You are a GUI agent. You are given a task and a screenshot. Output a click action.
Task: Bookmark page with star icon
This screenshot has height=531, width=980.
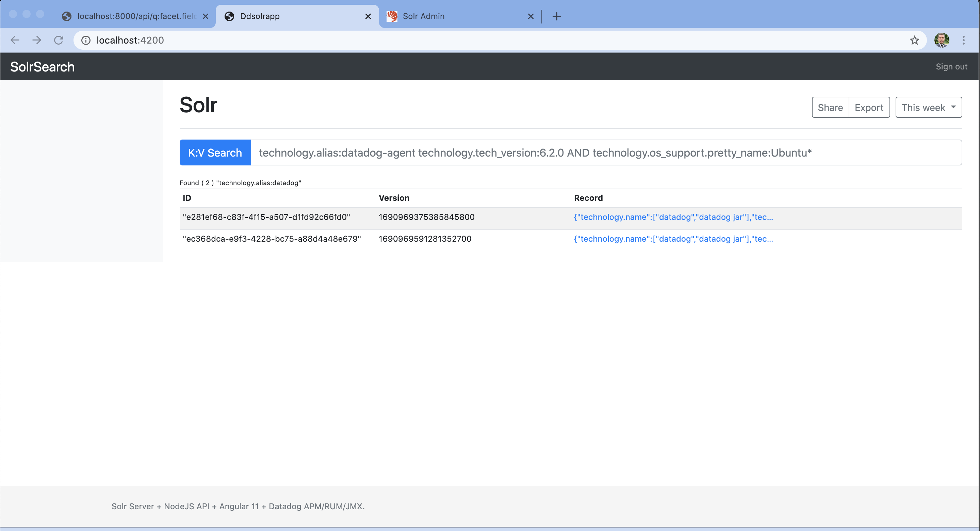(914, 40)
